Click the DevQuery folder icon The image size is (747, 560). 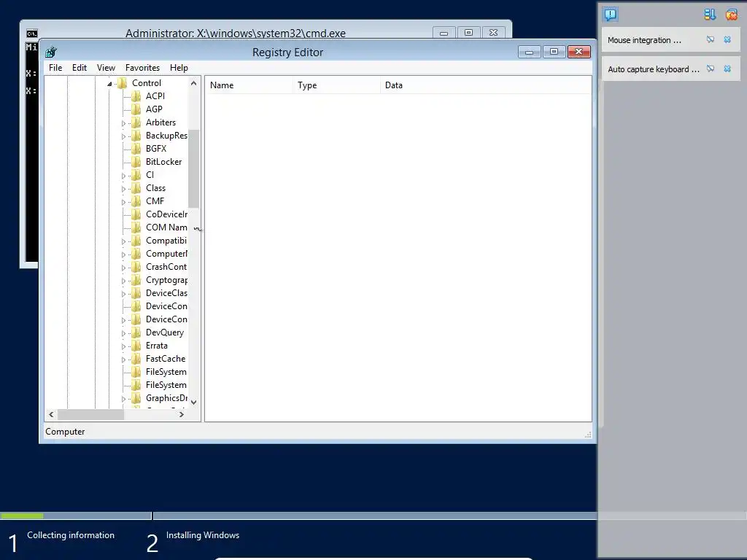[136, 332]
